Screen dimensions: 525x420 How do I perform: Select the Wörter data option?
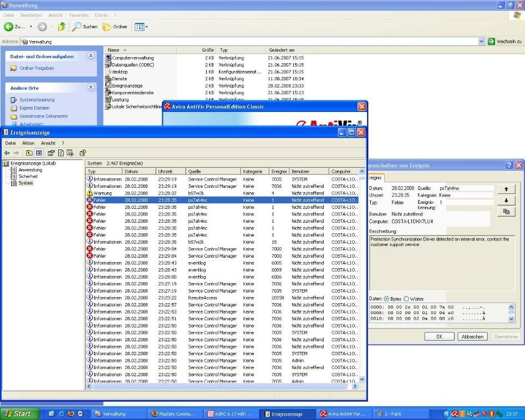[406, 299]
